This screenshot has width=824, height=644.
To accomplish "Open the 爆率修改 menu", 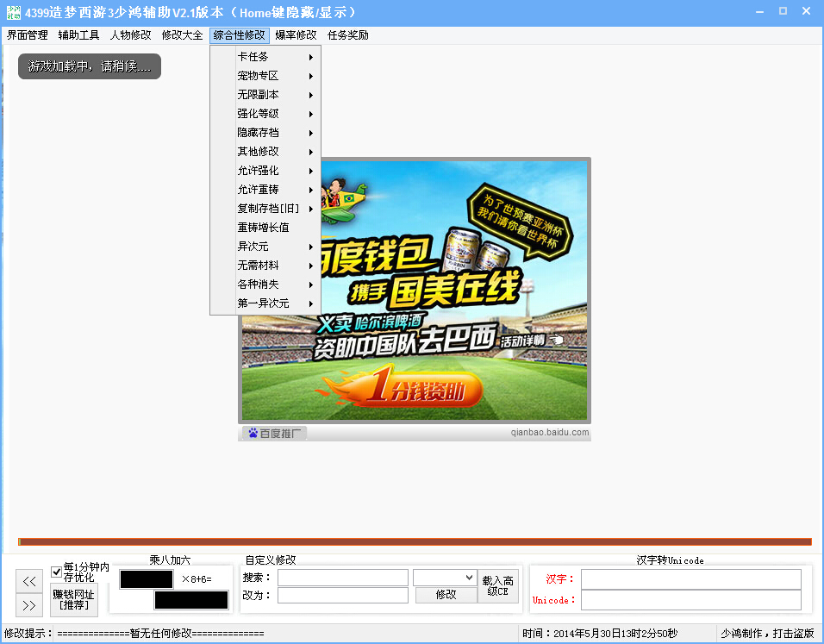I will point(296,35).
